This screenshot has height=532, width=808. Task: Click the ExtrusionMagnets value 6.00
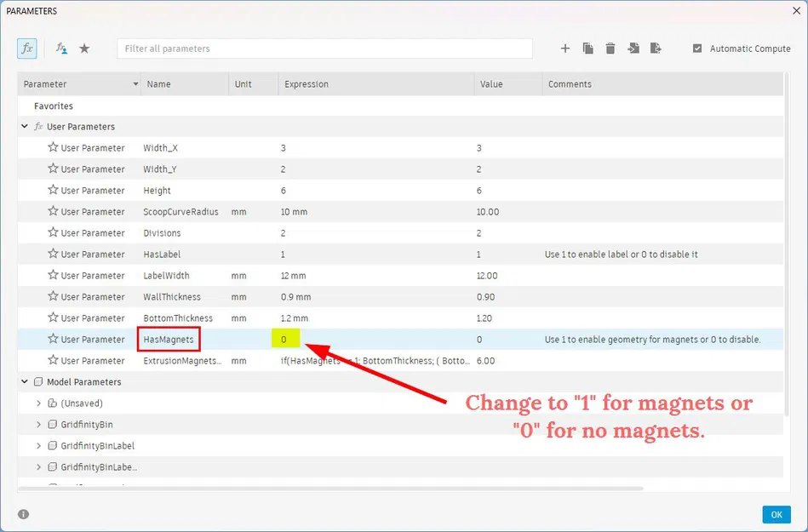click(x=486, y=361)
